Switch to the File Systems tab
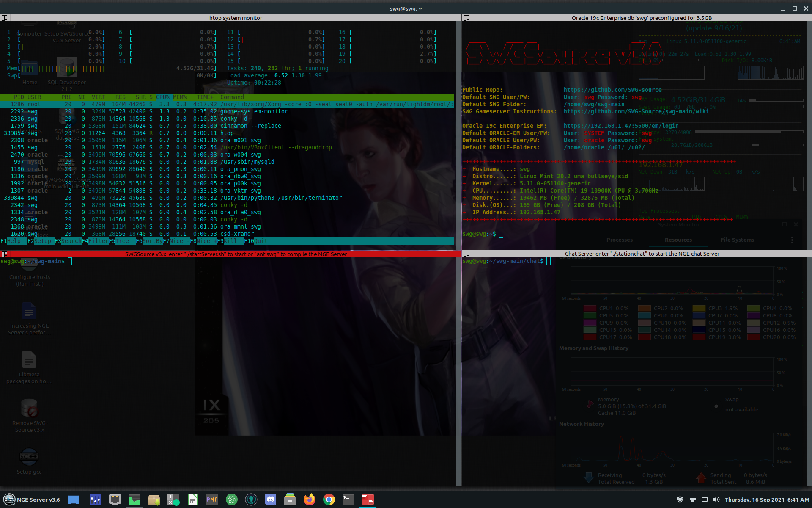Image resolution: width=812 pixels, height=508 pixels. 737,240
